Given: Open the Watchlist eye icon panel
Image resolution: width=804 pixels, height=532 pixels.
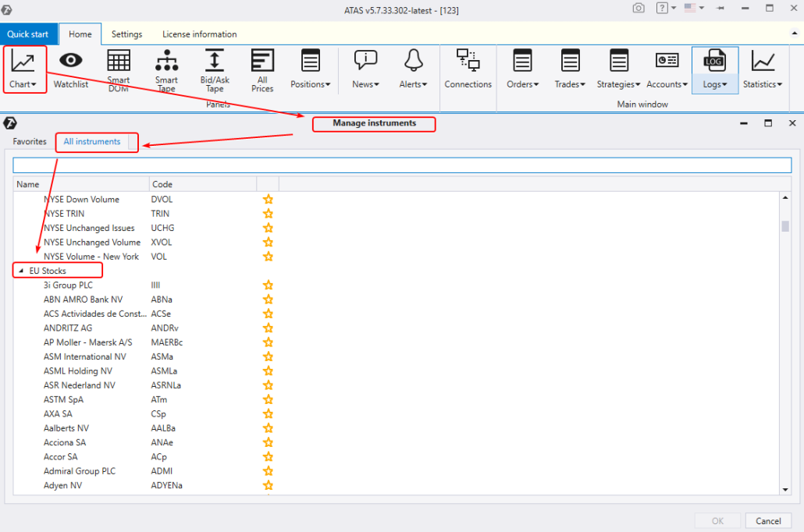Looking at the screenshot, I should click(70, 69).
